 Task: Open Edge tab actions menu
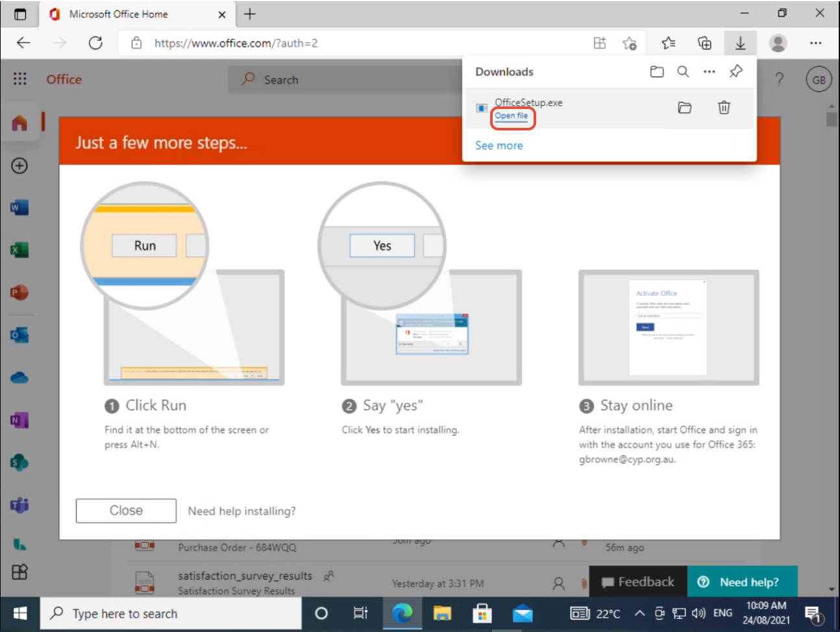20,14
